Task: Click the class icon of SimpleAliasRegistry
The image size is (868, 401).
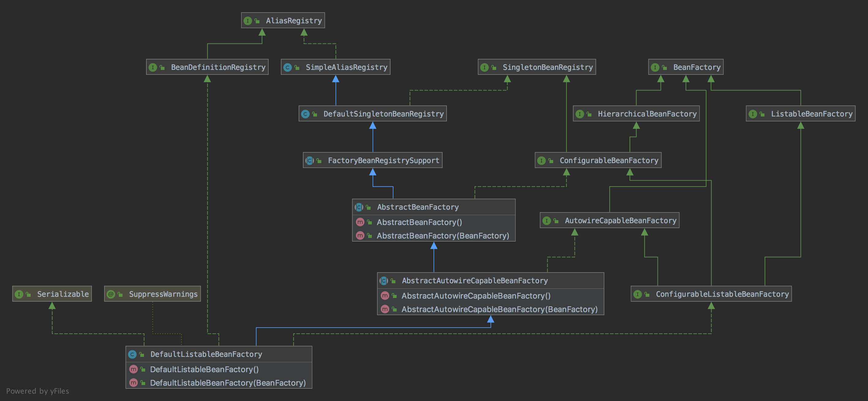Action: point(287,67)
